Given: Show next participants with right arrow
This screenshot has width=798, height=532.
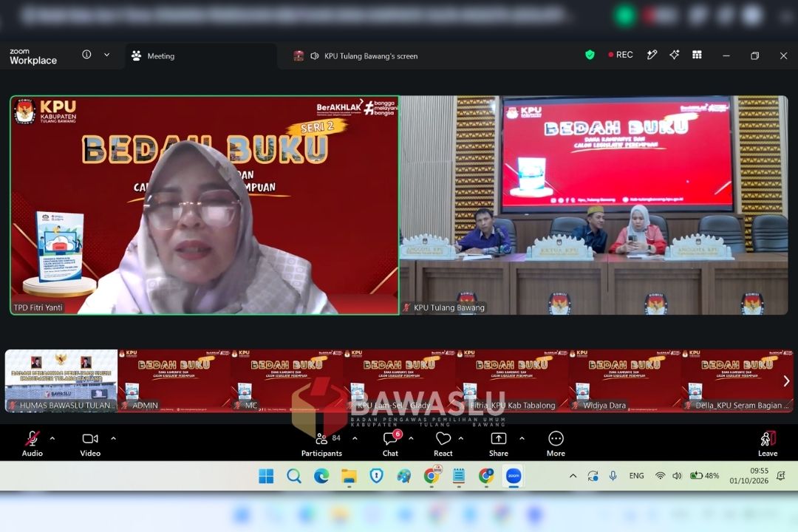Looking at the screenshot, I should 787,381.
